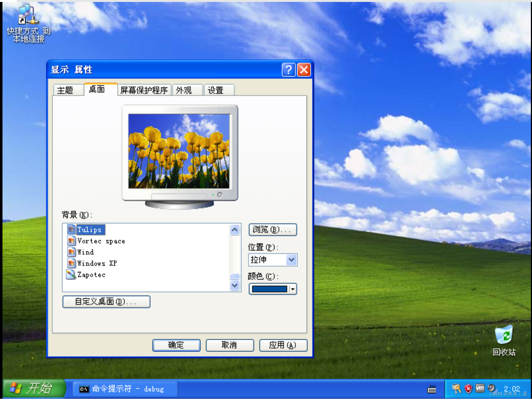Screen dimensions: 532x399
Task: Click the 命令提示符 - debug taskbar button
Action: coord(125,389)
